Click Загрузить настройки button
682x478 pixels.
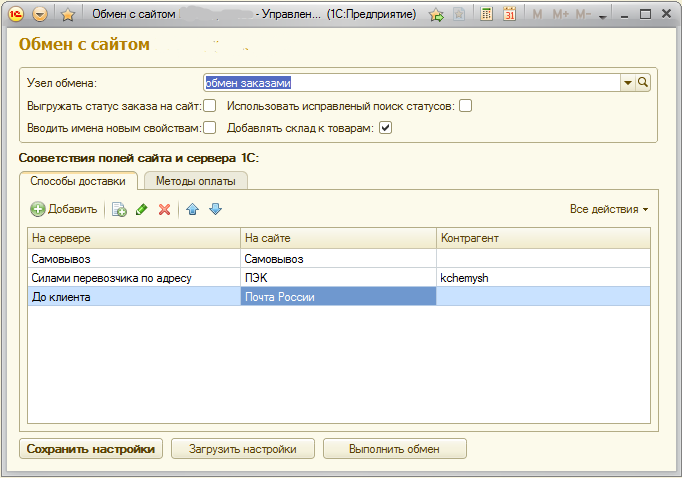click(243, 448)
